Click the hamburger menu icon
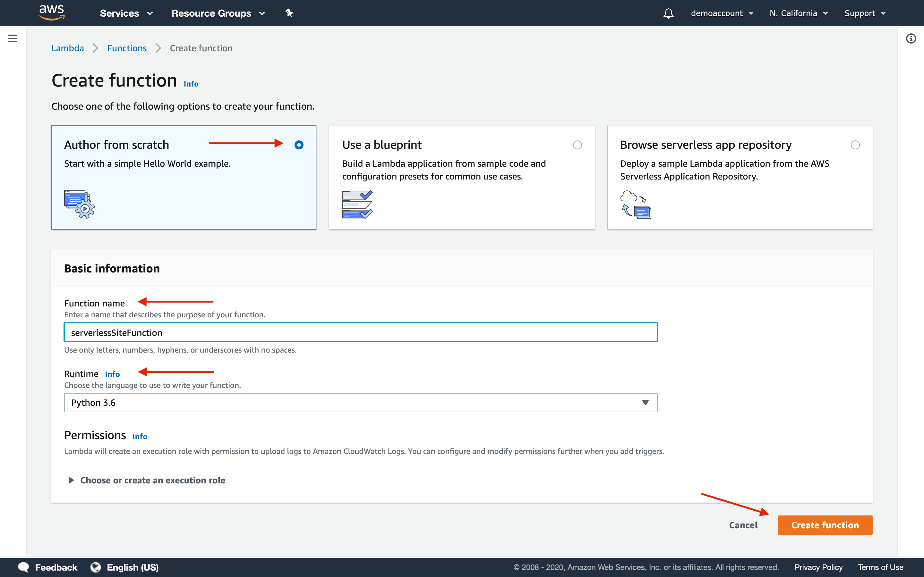The image size is (924, 577). (x=13, y=38)
